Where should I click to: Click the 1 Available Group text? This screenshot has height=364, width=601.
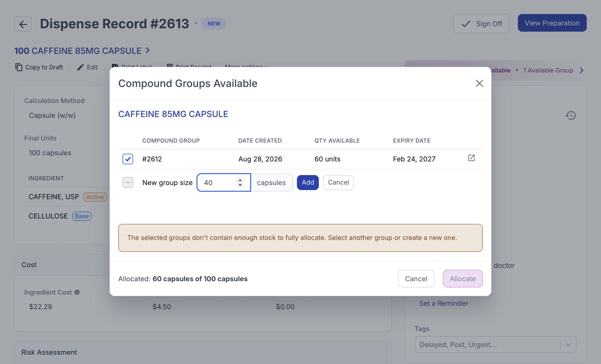point(548,71)
